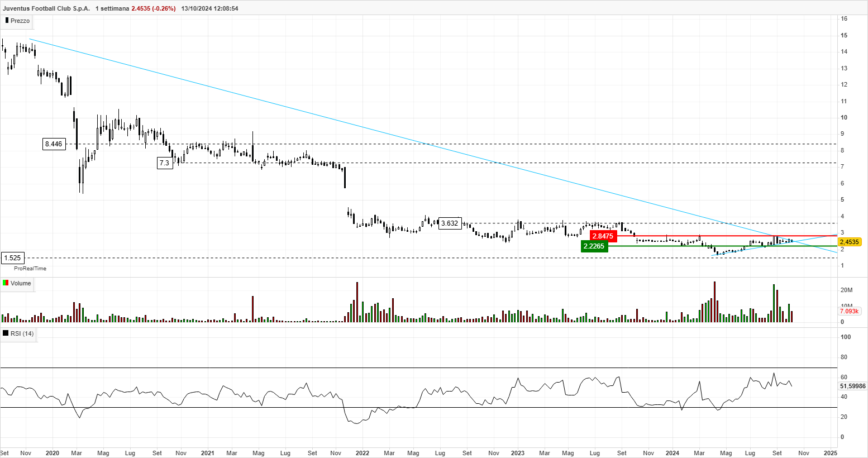Click the black RSI color square
The height and width of the screenshot is (458, 868).
point(6,333)
